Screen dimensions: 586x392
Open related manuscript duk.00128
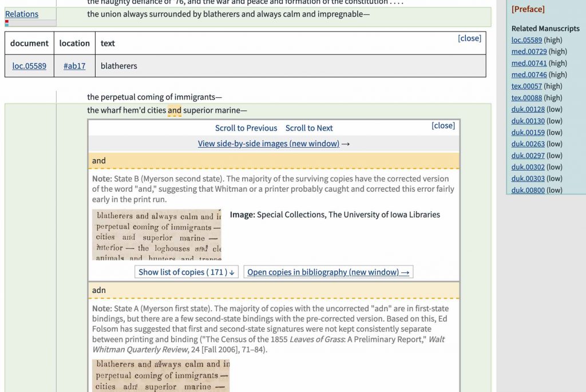click(x=528, y=109)
